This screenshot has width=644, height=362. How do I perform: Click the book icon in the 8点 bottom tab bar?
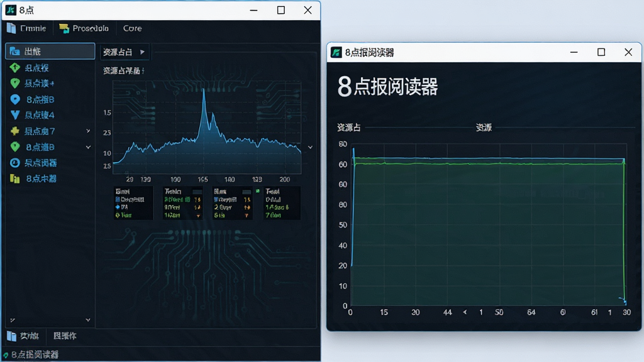[x=11, y=336]
